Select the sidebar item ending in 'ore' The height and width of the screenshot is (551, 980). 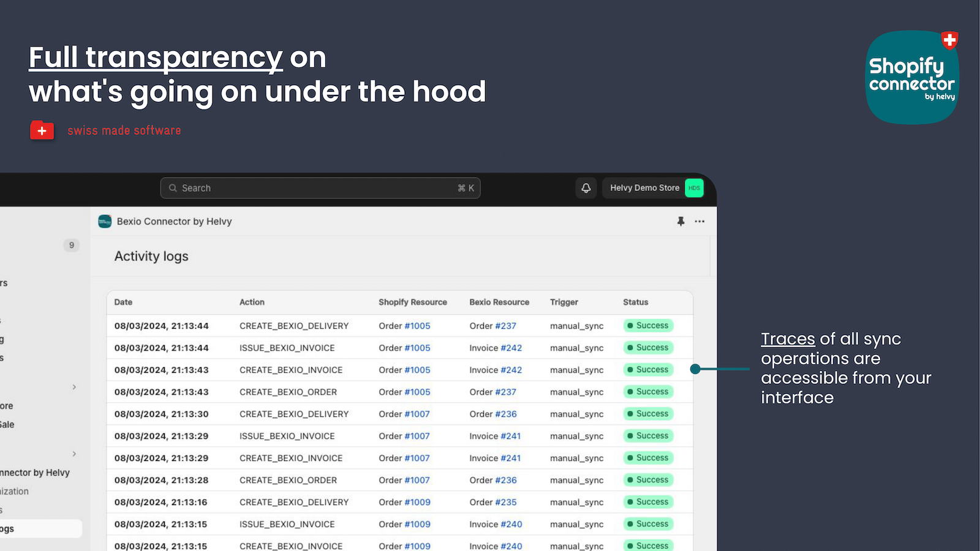pos(7,406)
